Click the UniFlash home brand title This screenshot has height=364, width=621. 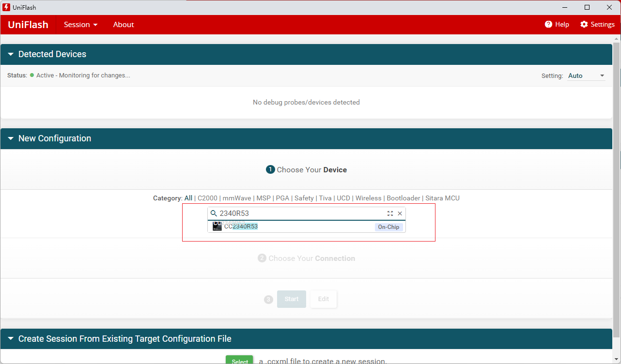(x=28, y=25)
